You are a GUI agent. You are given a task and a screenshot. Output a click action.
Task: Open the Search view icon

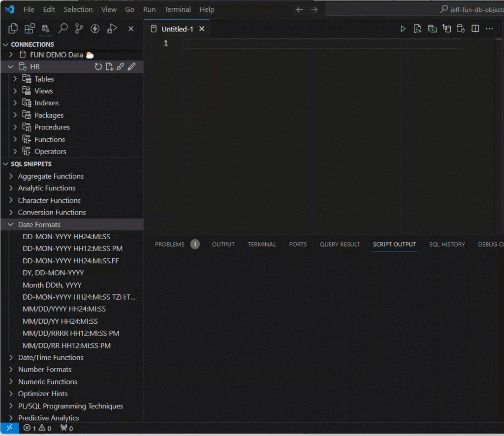63,29
